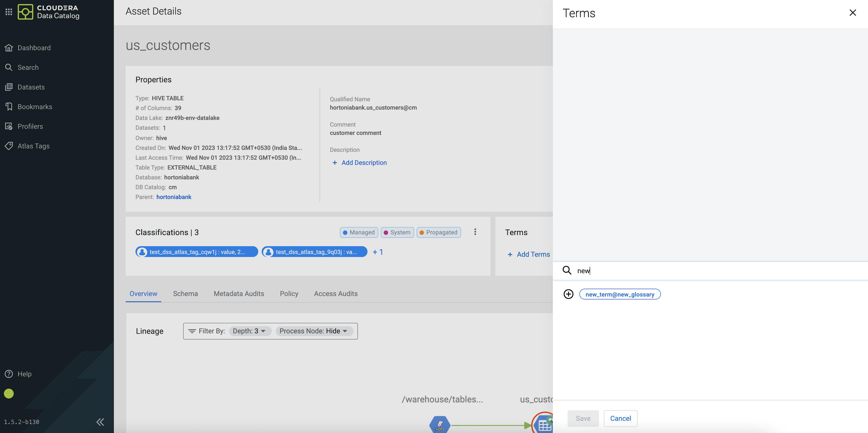Viewport: 868px width, 433px height.
Task: Switch to the Metadata Audits tab
Action: (x=239, y=294)
